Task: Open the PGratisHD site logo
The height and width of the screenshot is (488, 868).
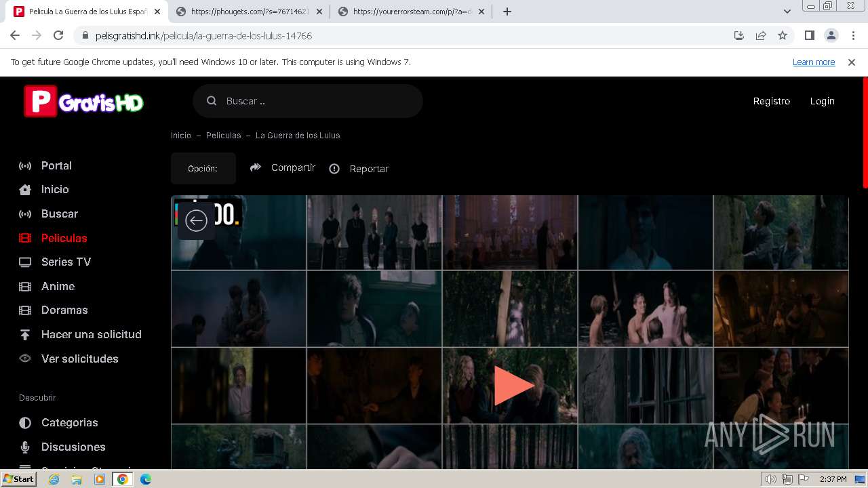Action: point(84,101)
